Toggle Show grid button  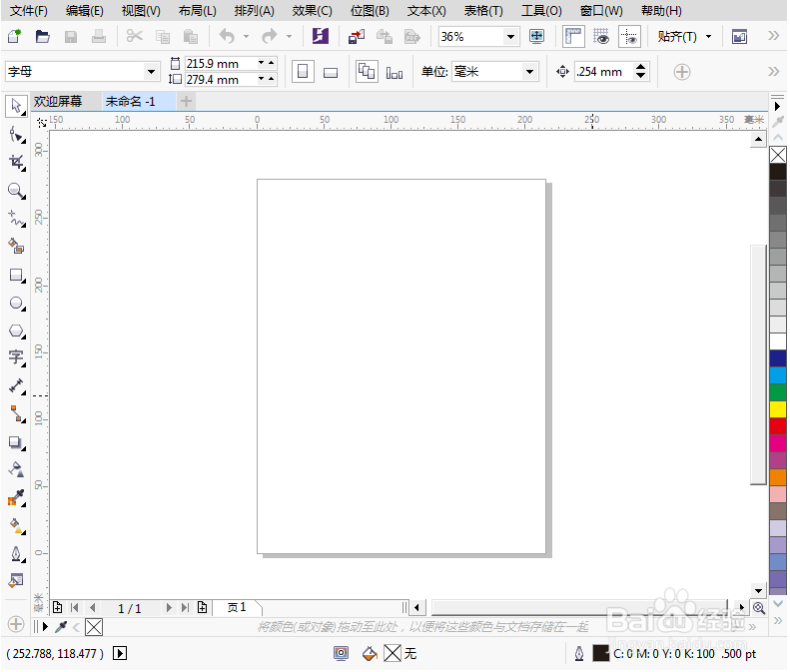coord(600,36)
